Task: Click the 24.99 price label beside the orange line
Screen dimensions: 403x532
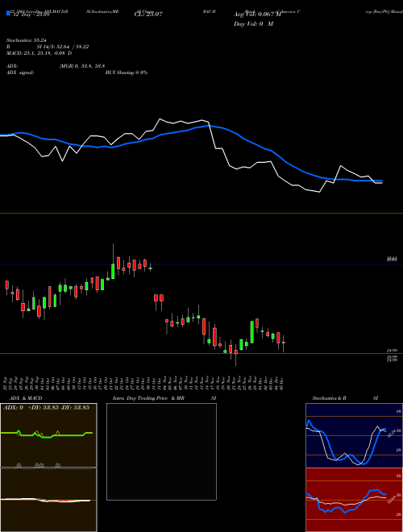Action: [x=393, y=351]
